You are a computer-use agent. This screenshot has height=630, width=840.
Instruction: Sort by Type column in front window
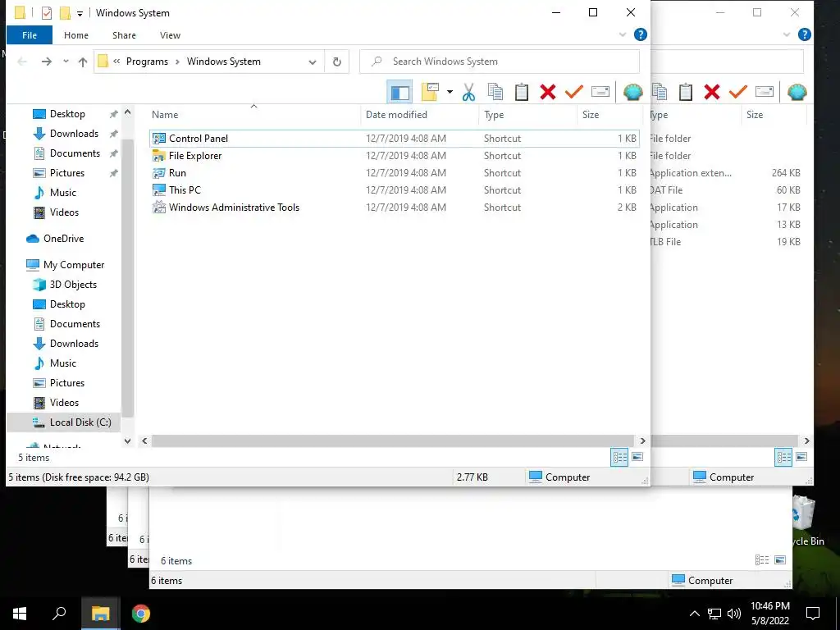click(x=527, y=115)
